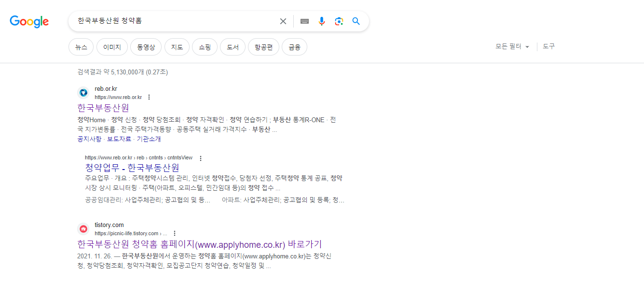Open more options for reb.or.kr result

(149, 97)
